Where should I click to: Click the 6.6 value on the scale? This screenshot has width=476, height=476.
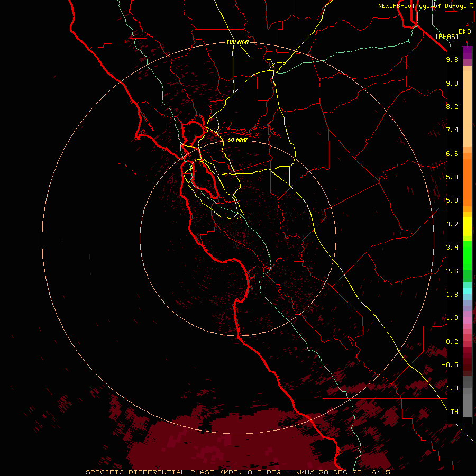(x=452, y=153)
